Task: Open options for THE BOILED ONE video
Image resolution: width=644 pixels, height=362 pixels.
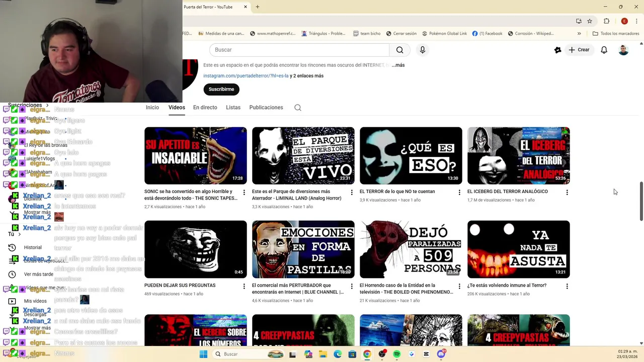Action: click(459, 286)
